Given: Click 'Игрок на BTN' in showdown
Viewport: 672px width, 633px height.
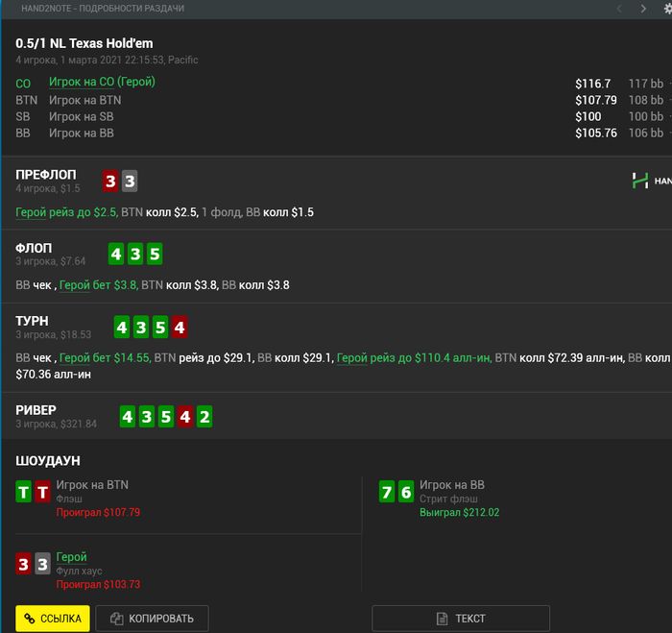Looking at the screenshot, I should pyautogui.click(x=92, y=485).
